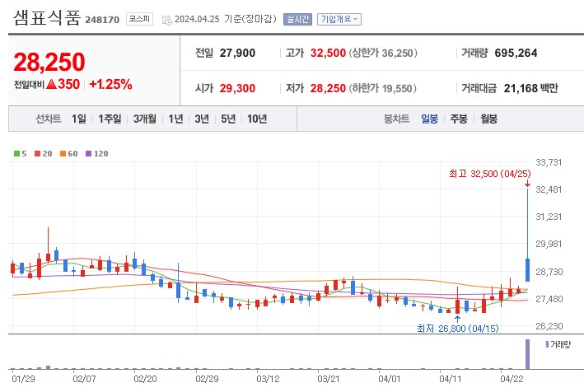
Task: Switch to the 일봉 candlestick chart
Action: click(429, 119)
